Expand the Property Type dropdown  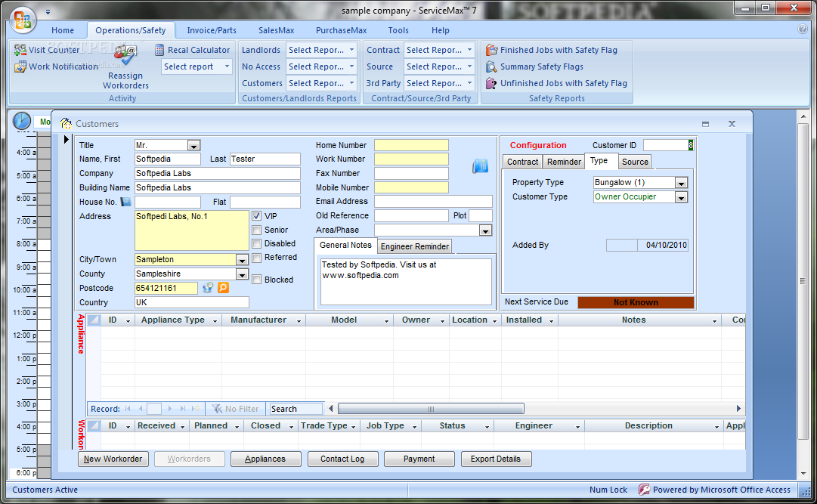(x=681, y=183)
